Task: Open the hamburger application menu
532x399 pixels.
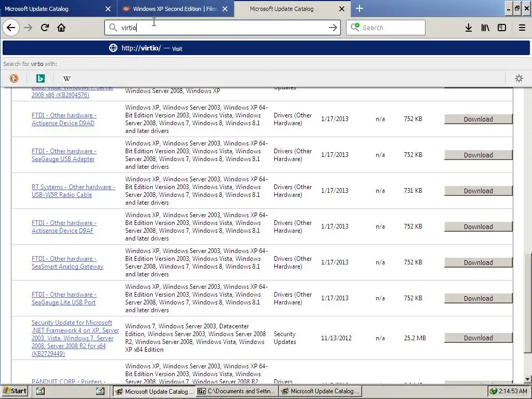Action: [522, 28]
